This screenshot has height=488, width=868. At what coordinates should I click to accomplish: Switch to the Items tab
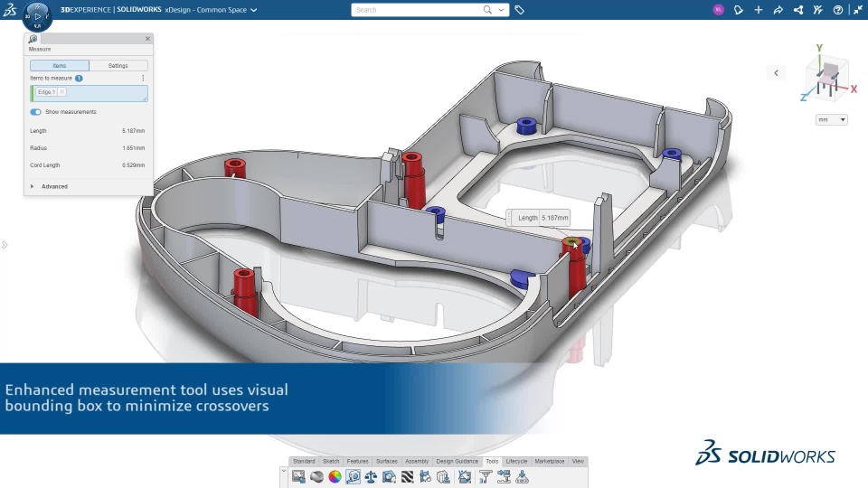60,65
